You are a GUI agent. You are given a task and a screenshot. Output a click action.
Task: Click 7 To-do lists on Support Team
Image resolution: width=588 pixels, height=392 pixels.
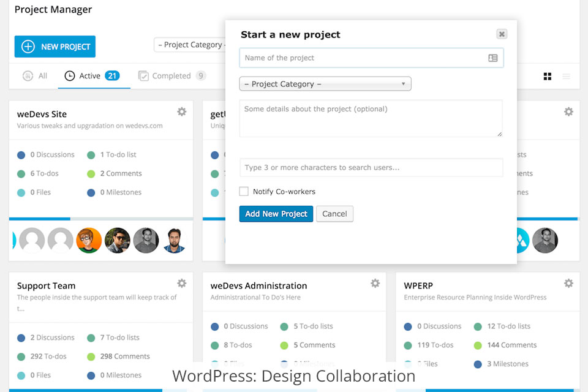click(x=119, y=337)
